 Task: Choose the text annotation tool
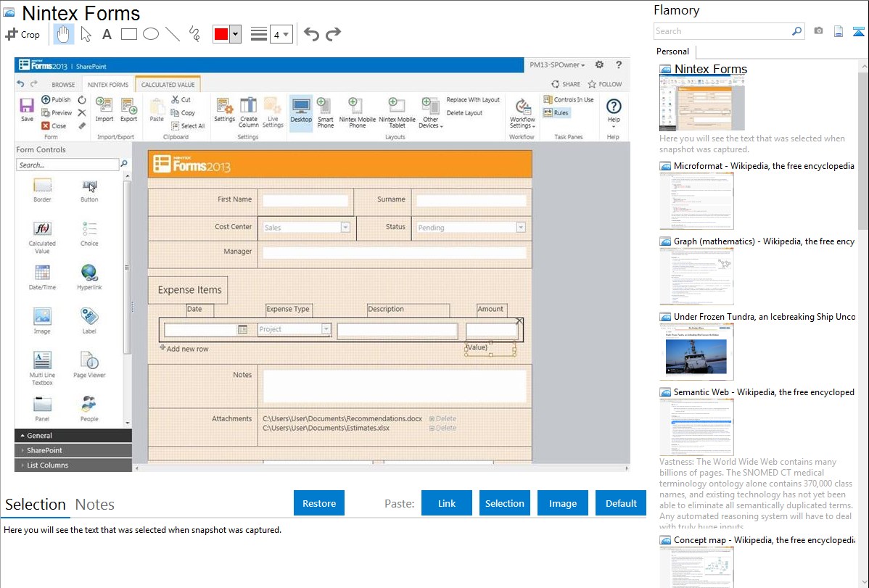(107, 34)
